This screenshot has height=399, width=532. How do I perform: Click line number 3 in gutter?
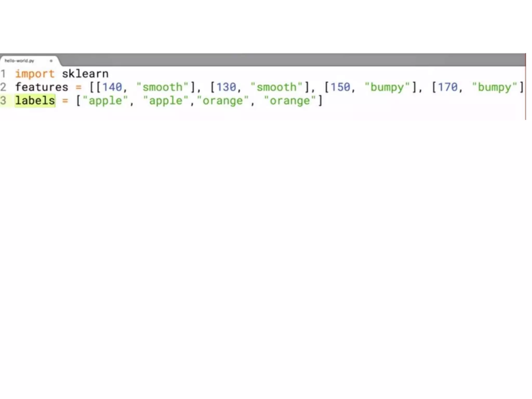(x=3, y=101)
